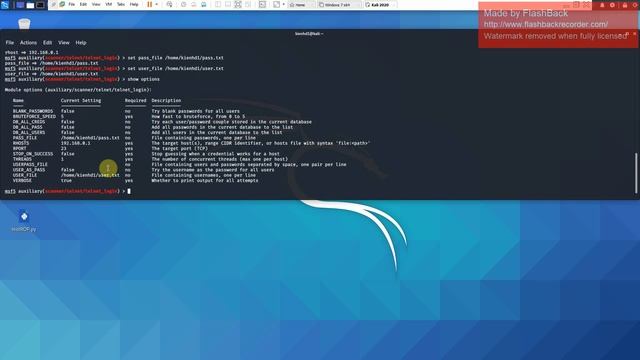The height and width of the screenshot is (360, 640).
Task: Click the 'Required' column header
Action: coord(136,100)
